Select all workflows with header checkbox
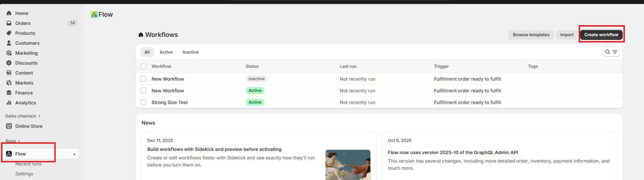The height and width of the screenshot is (180, 644). [143, 66]
